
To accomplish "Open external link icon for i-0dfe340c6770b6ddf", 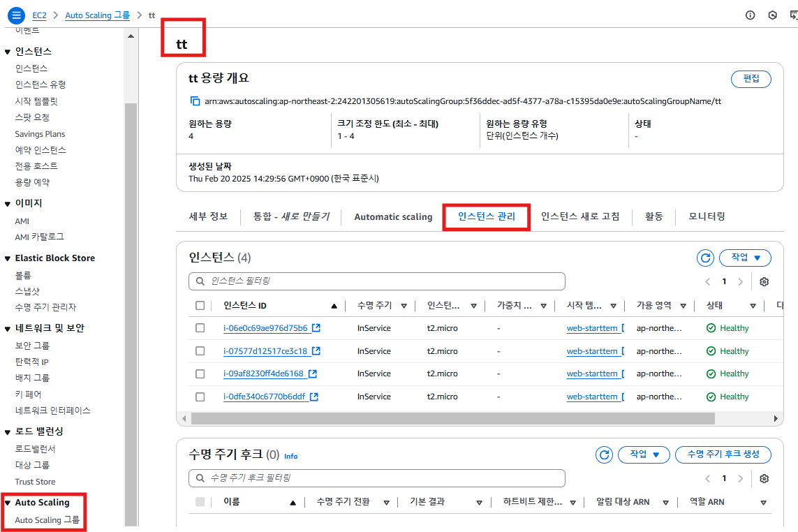I will coord(314,397).
